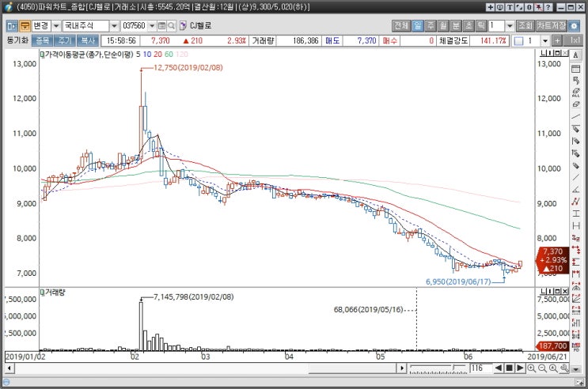Click the horizontal scrollbar right arrow
The height and width of the screenshot is (389, 588).
click(x=401, y=368)
